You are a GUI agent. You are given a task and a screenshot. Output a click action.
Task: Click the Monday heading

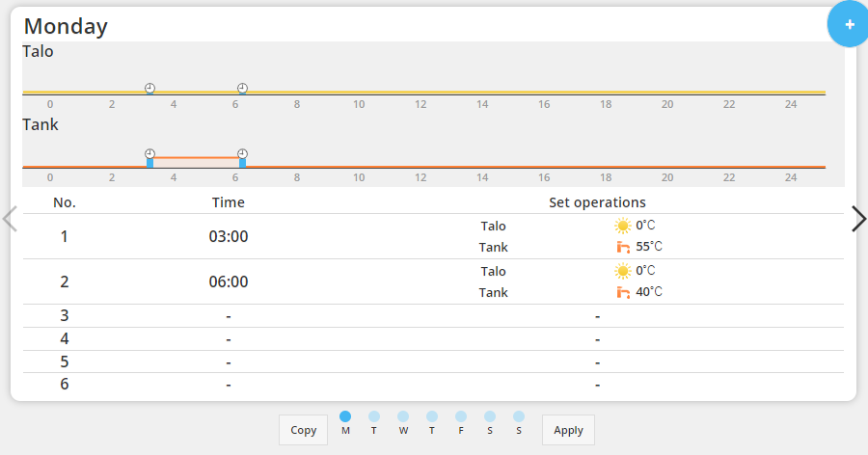point(66,26)
